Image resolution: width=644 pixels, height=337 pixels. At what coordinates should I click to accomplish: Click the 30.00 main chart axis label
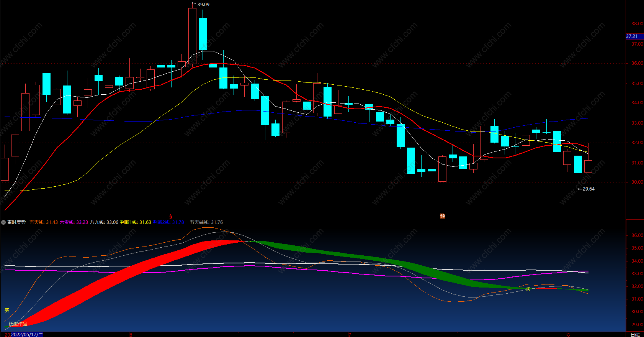(637, 182)
